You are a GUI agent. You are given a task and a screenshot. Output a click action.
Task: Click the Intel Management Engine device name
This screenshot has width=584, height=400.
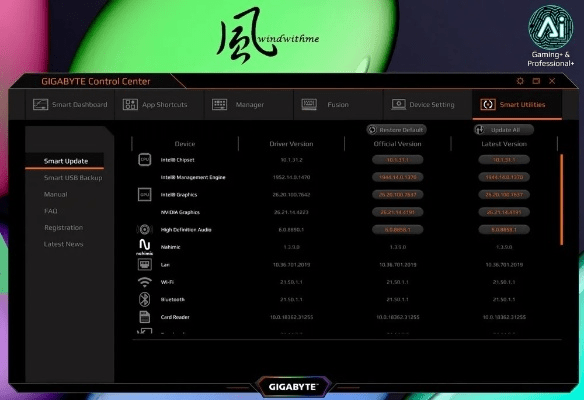[193, 177]
